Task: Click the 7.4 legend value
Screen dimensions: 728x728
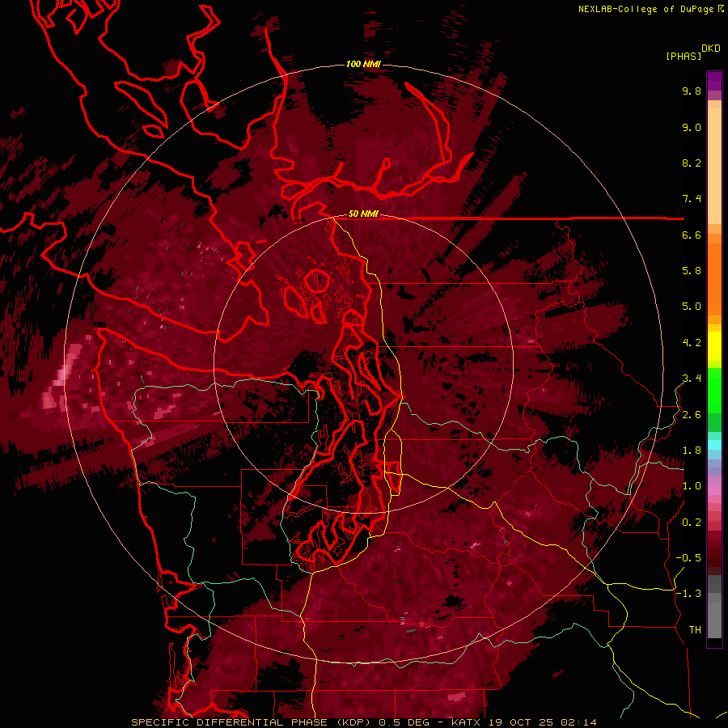Action: click(x=692, y=199)
